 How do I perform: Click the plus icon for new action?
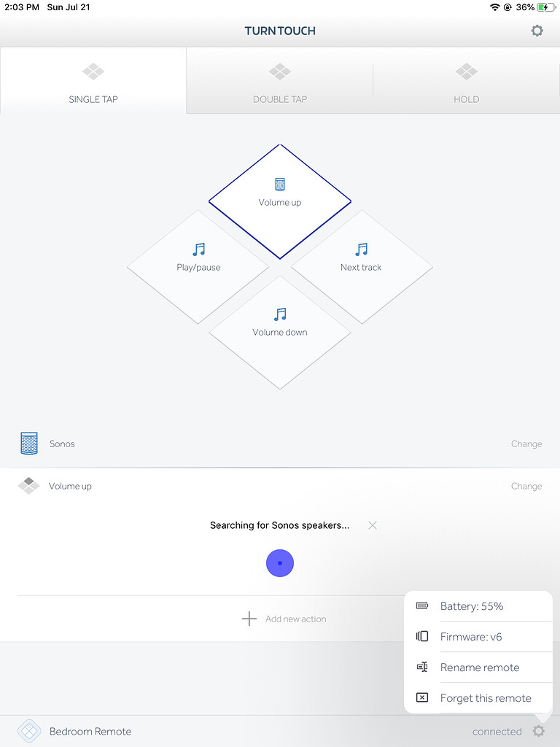click(249, 619)
